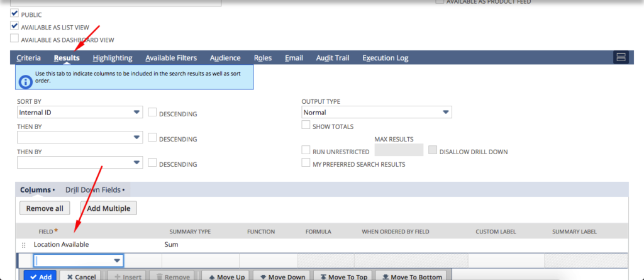Screen dimensions: 644x280
Task: Check My Preferred Search Results
Action: [306, 163]
